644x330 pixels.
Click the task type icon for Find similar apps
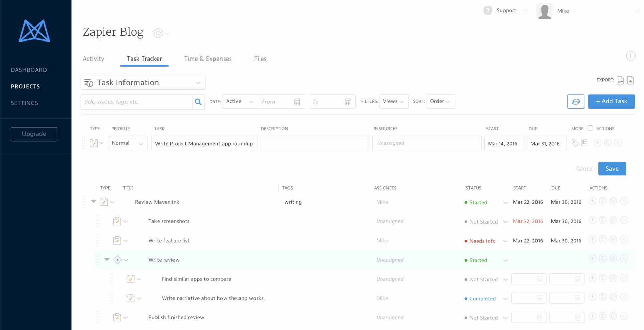(x=130, y=279)
